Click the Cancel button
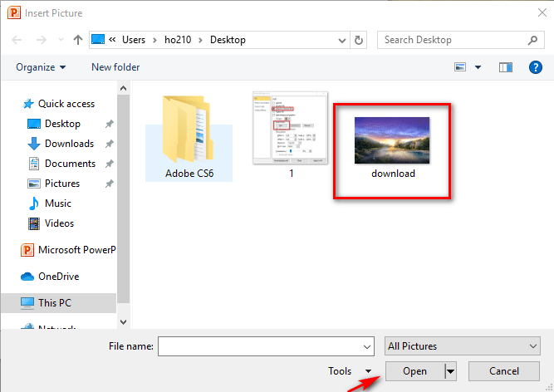This screenshot has width=554, height=392. click(x=503, y=371)
